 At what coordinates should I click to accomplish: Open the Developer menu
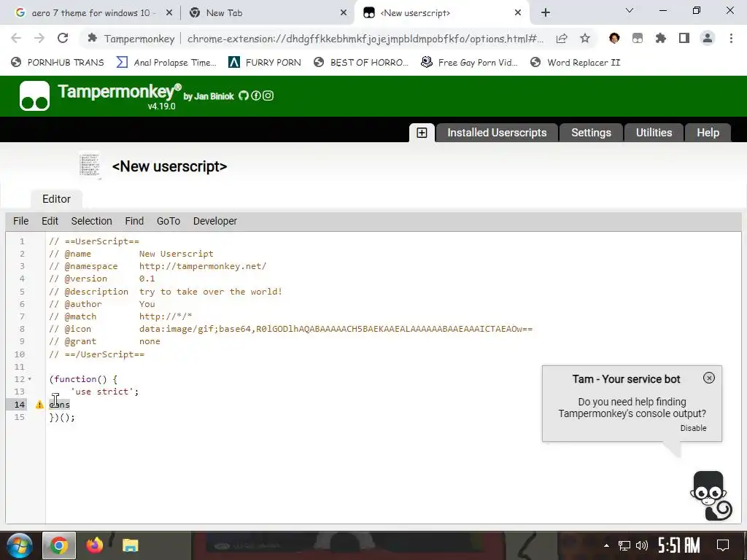click(215, 222)
